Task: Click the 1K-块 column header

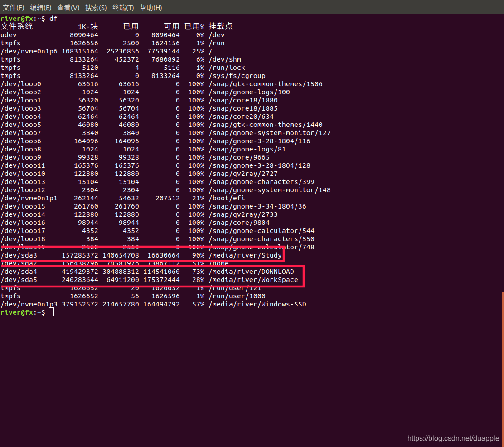Action: tap(88, 26)
